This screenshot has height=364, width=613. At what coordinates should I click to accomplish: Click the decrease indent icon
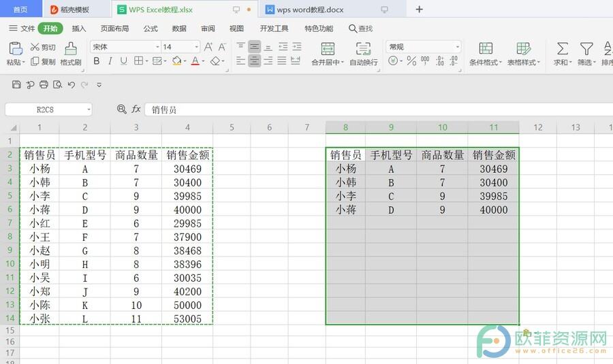pos(283,47)
